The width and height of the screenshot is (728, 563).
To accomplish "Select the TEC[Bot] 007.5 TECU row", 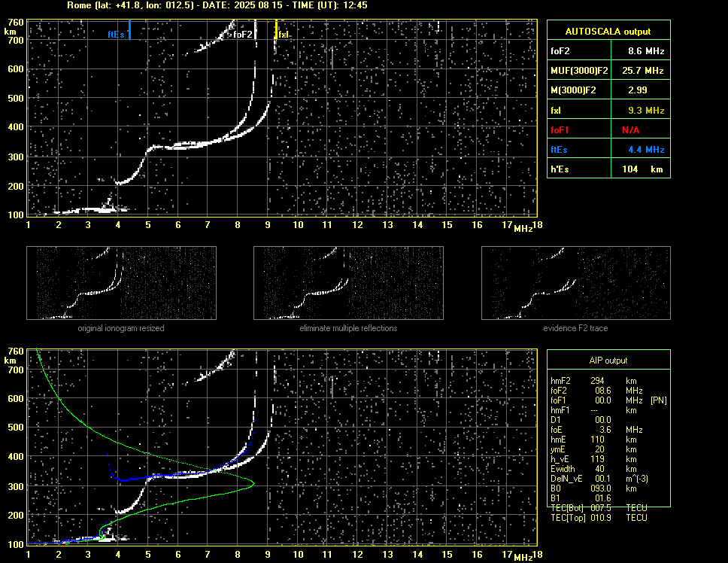I will [x=599, y=508].
